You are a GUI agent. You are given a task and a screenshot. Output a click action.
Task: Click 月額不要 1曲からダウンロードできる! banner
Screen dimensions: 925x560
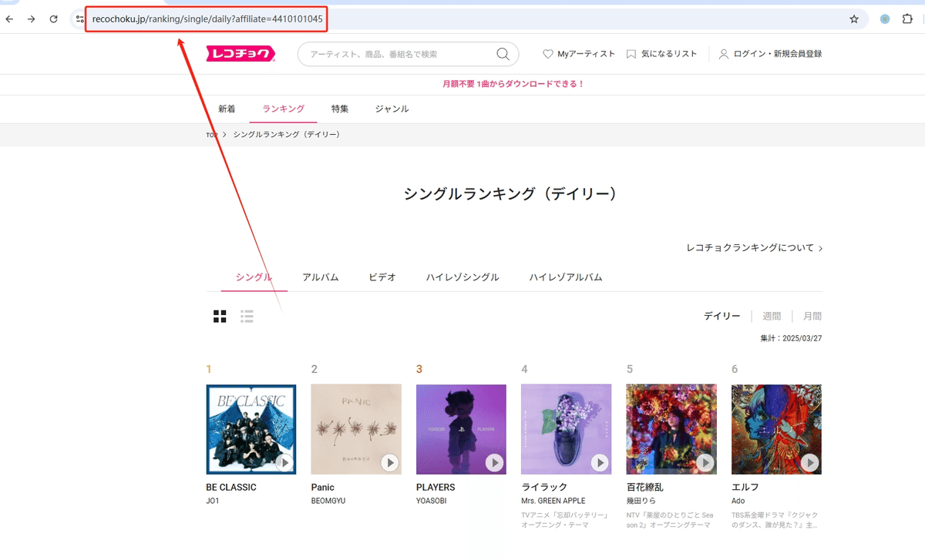pyautogui.click(x=513, y=84)
